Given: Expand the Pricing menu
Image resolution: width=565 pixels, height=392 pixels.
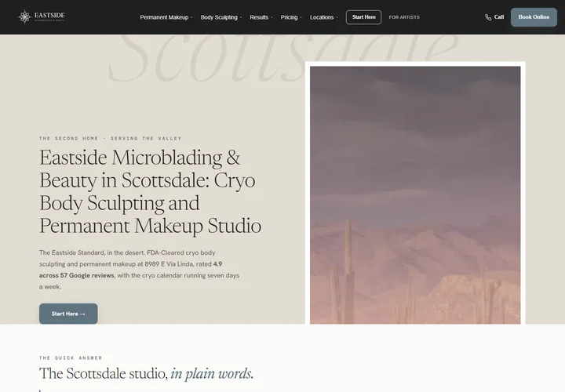Looking at the screenshot, I should coord(291,17).
